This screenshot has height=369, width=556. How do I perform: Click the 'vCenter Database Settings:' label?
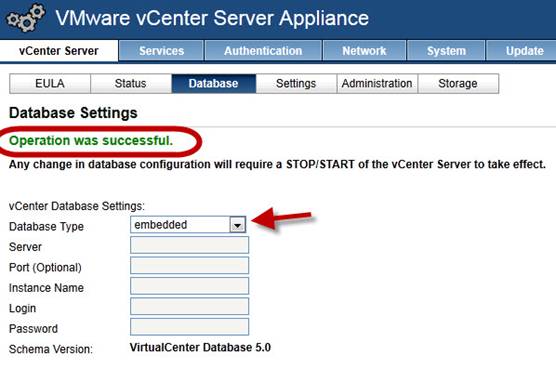click(77, 206)
